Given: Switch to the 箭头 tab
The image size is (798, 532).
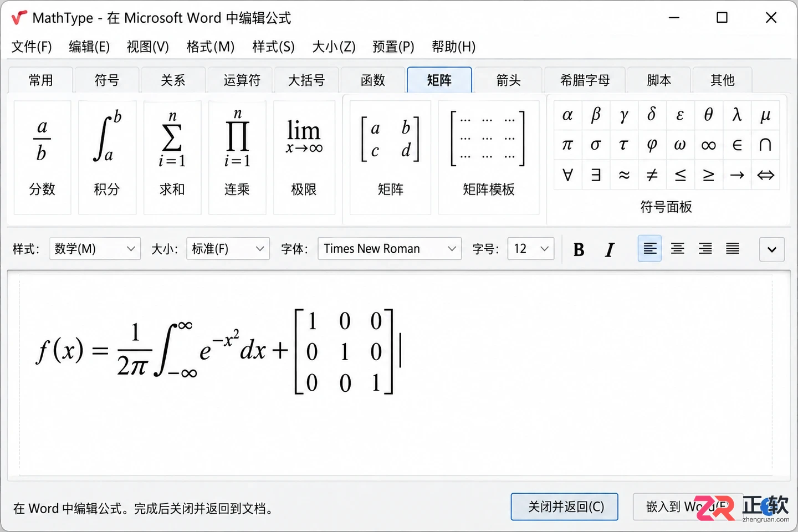Looking at the screenshot, I should pyautogui.click(x=508, y=80).
